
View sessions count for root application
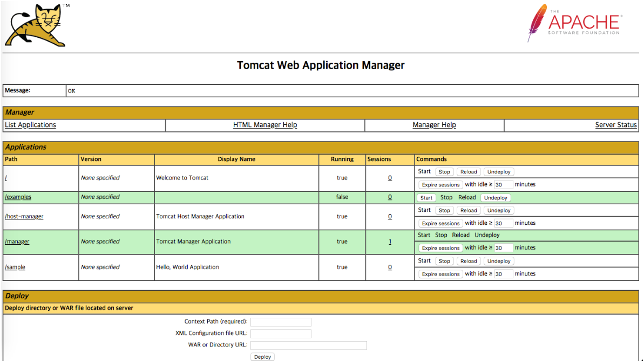390,178
